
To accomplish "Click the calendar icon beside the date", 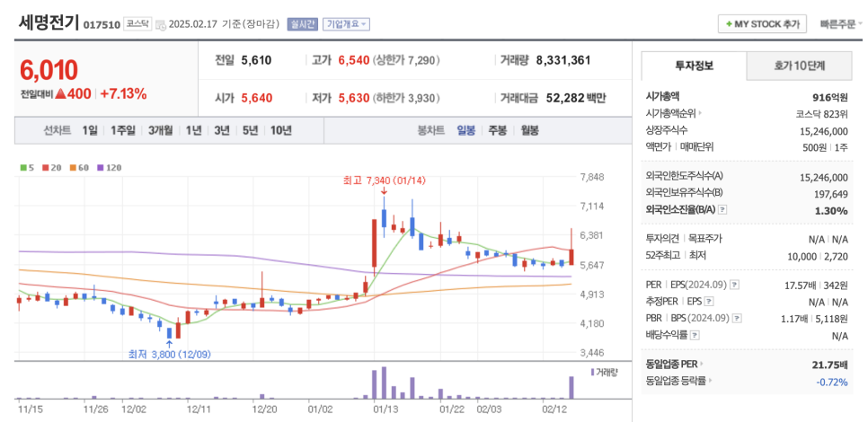I will (x=161, y=24).
